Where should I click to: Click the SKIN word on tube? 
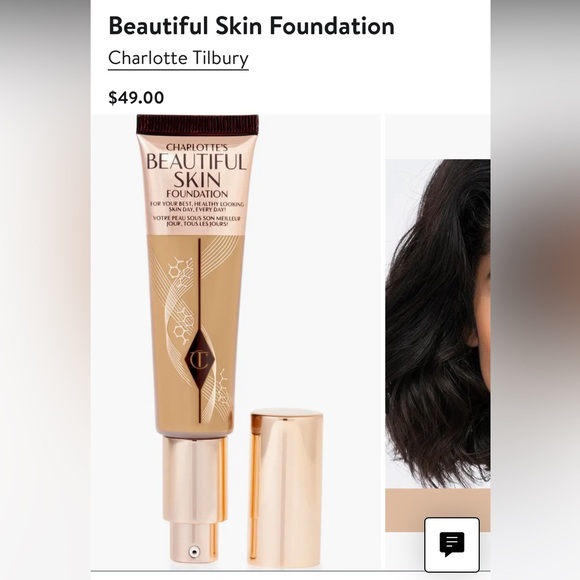click(197, 180)
